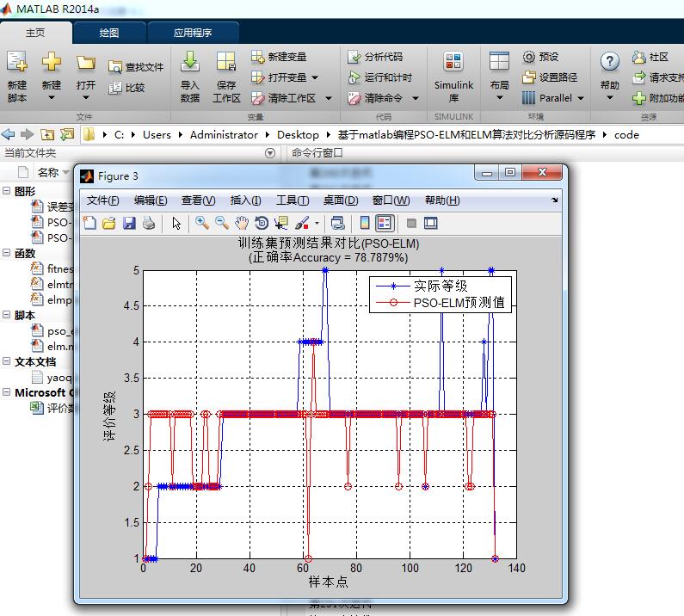Open the Simulink Library icon
This screenshot has height=616, width=684.
(453, 61)
